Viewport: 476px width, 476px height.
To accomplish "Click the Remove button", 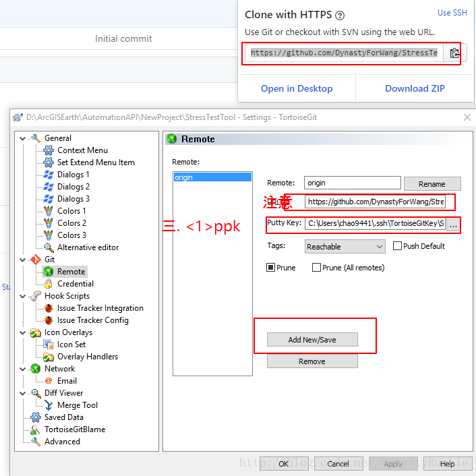I will coord(312,361).
